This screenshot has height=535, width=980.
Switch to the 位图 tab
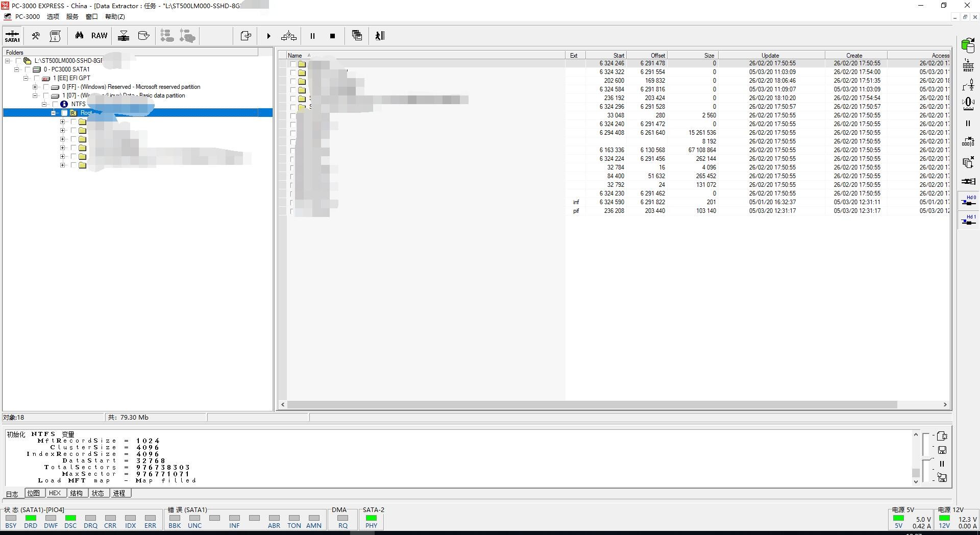coord(34,493)
